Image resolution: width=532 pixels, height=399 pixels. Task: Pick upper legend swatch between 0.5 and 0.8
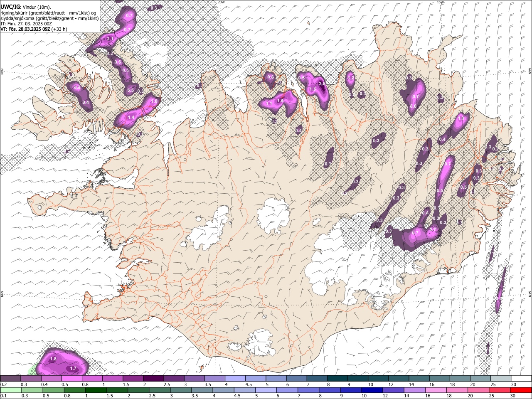pyautogui.click(x=71, y=378)
